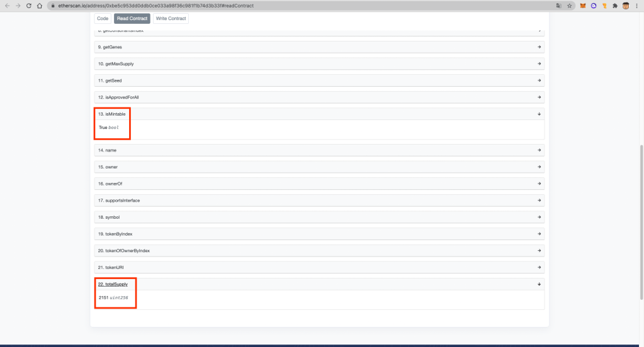Expand the getMaxSupply function
Viewport: 644px width, 347px height.
coord(319,63)
